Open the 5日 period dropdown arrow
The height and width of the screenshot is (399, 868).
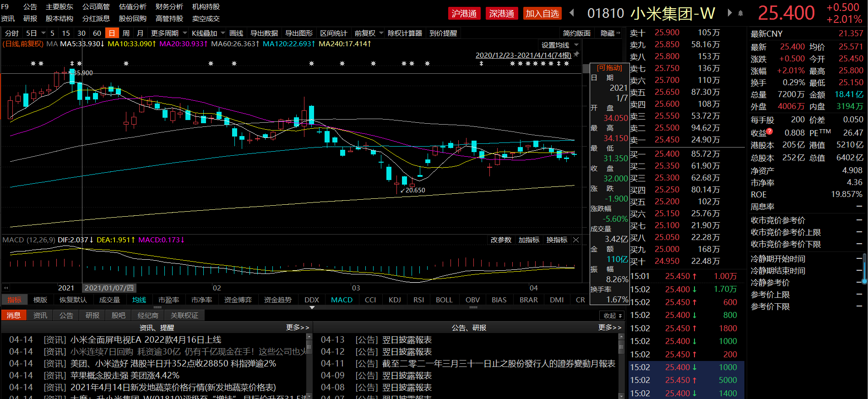click(43, 33)
